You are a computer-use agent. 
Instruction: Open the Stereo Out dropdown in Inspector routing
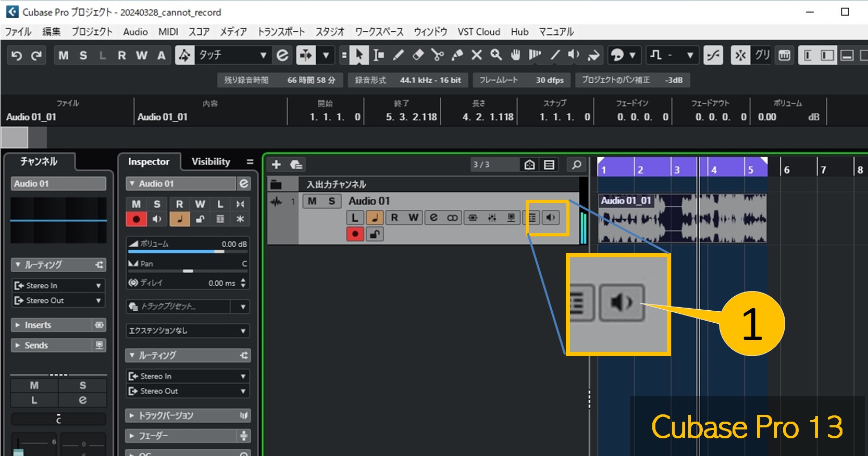(188, 391)
